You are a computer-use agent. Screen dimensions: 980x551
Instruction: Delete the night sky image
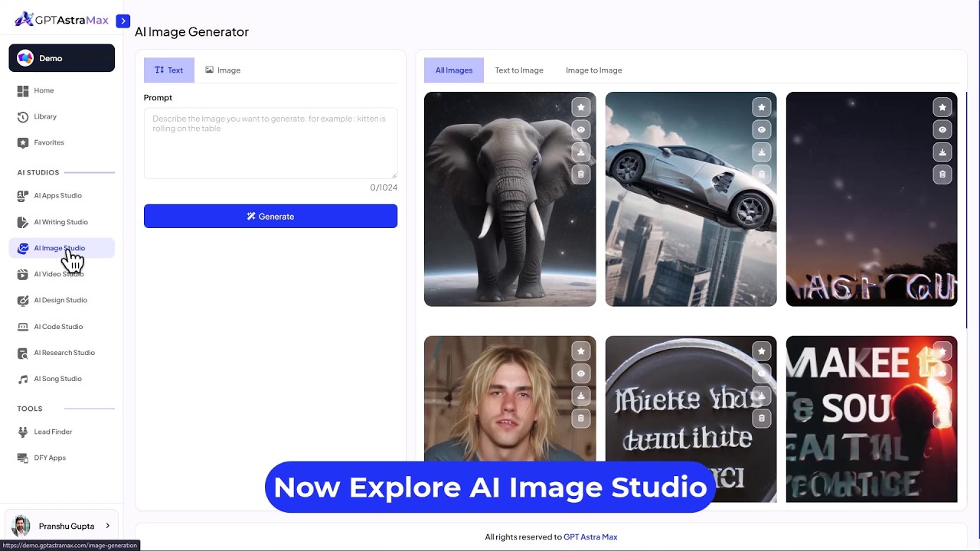(942, 174)
